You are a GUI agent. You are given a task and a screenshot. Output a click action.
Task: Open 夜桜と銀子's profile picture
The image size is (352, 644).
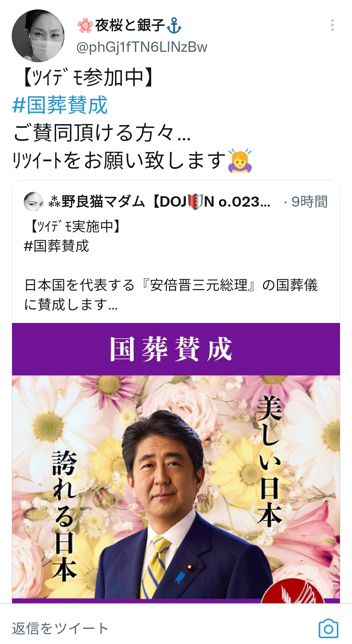pos(38,36)
